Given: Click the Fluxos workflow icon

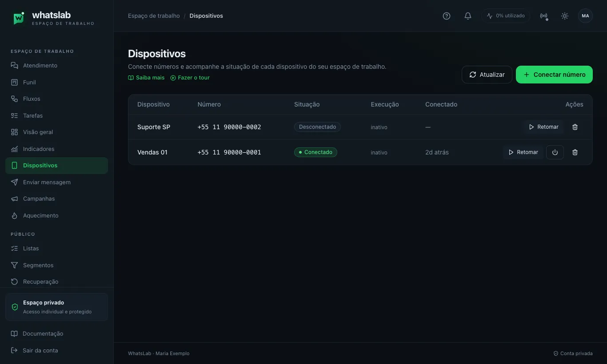Looking at the screenshot, I should pyautogui.click(x=14, y=99).
